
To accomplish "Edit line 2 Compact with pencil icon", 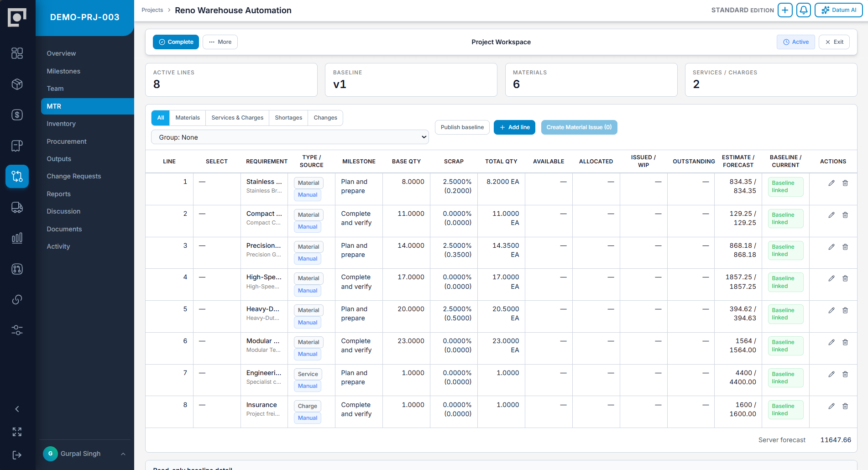I will [831, 215].
